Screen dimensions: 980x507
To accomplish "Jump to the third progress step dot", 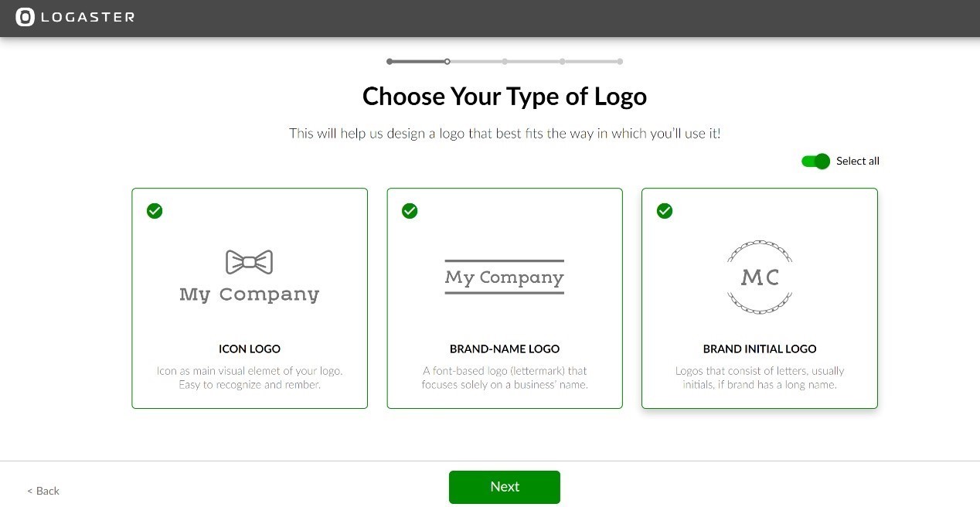I will pyautogui.click(x=505, y=61).
